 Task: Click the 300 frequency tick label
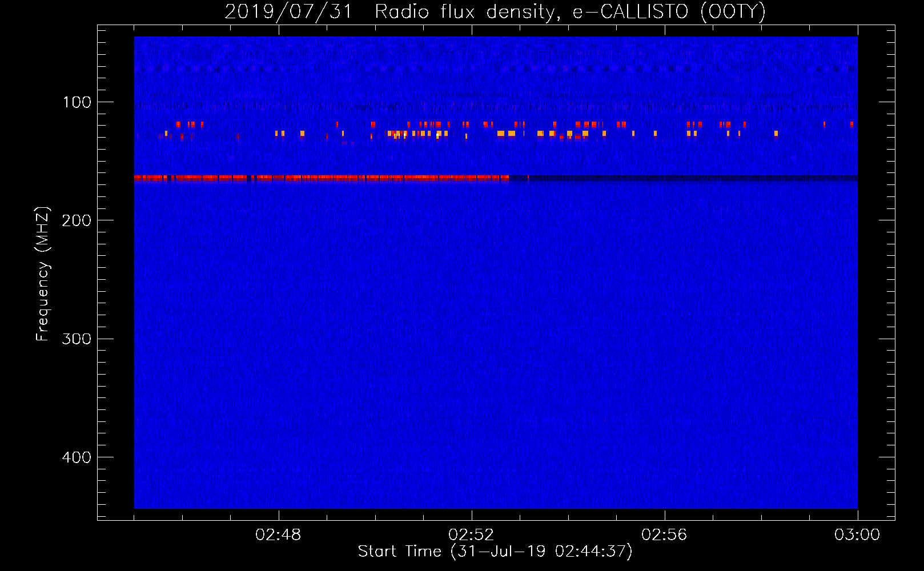coord(77,339)
